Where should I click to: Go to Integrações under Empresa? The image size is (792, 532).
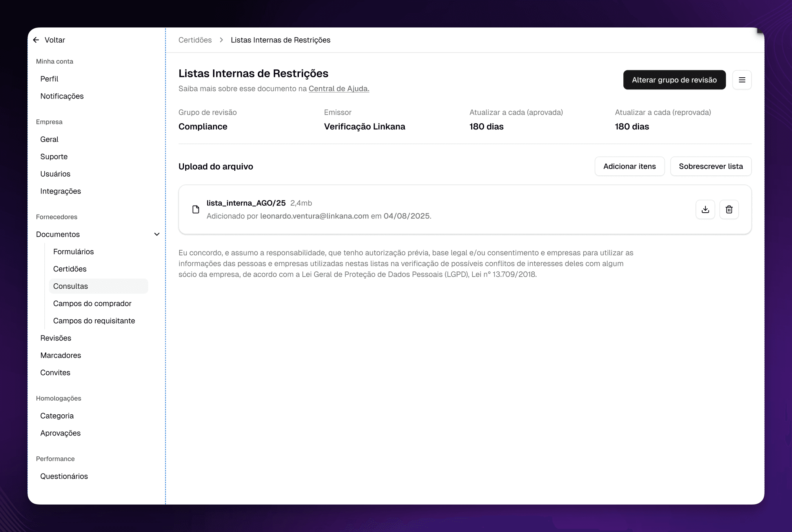60,191
